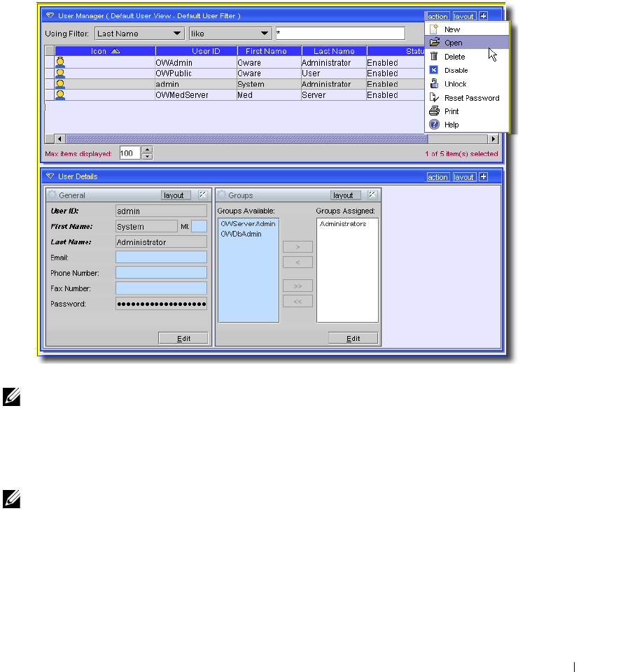Click the Disable icon in action menu
The image size is (630, 672).
[434, 70]
